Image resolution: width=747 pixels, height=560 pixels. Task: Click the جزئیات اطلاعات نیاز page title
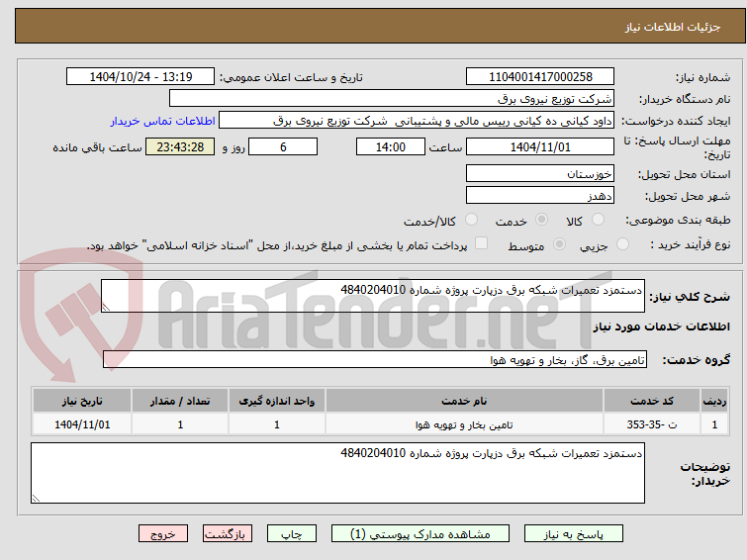tap(673, 27)
